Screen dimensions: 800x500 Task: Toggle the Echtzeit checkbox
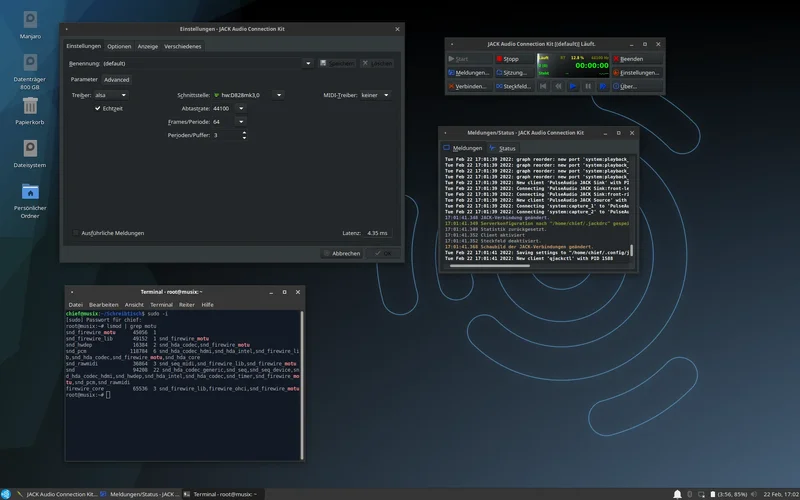[x=98, y=108]
